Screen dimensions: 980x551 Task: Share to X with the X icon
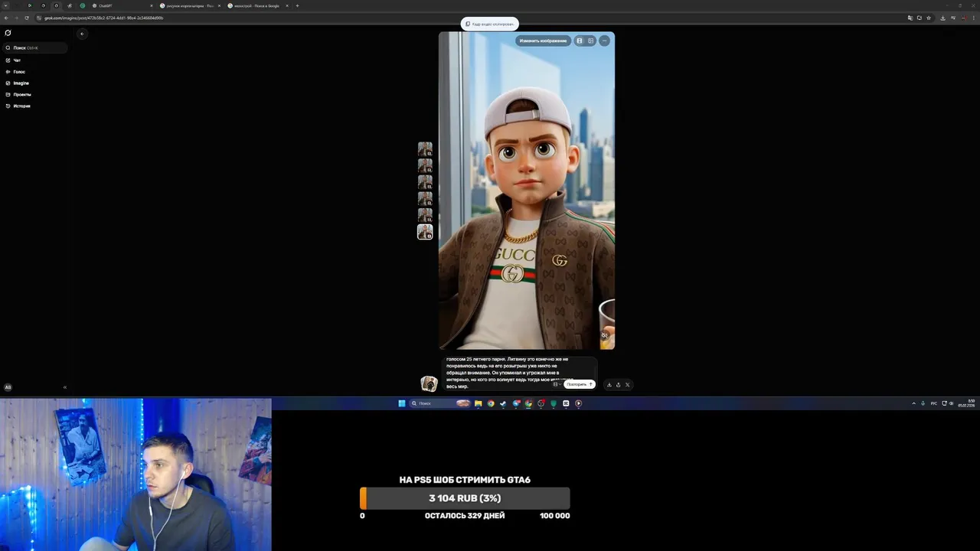(x=627, y=385)
